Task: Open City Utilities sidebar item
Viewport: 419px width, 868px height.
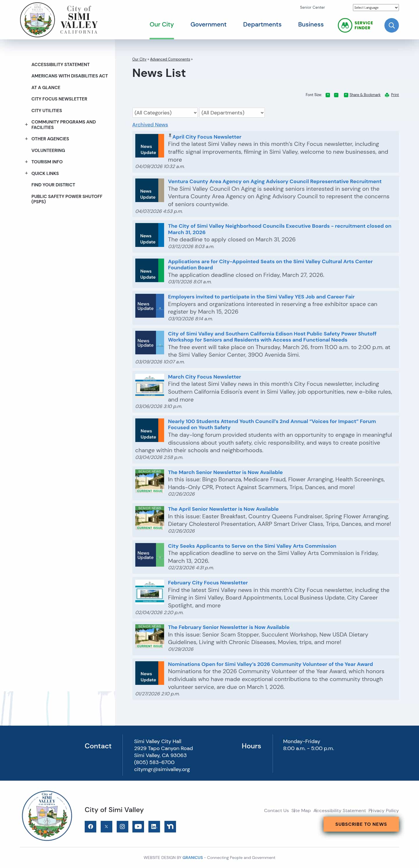Action: [47, 111]
